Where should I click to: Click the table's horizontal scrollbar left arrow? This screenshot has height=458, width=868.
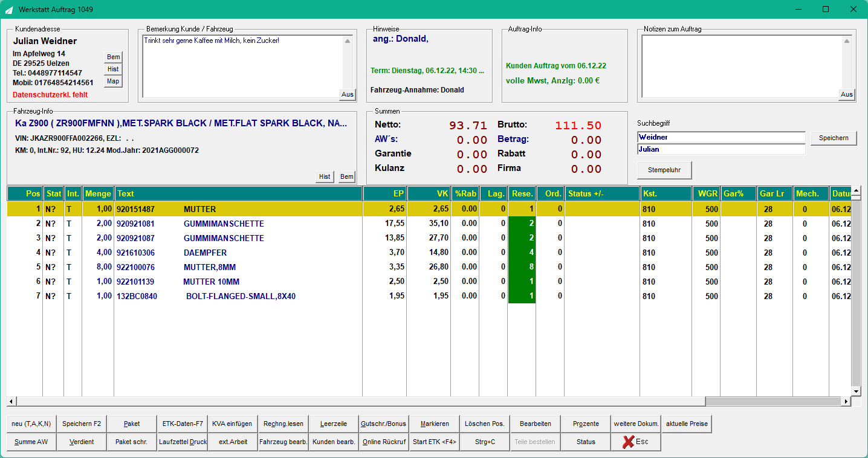[11, 401]
